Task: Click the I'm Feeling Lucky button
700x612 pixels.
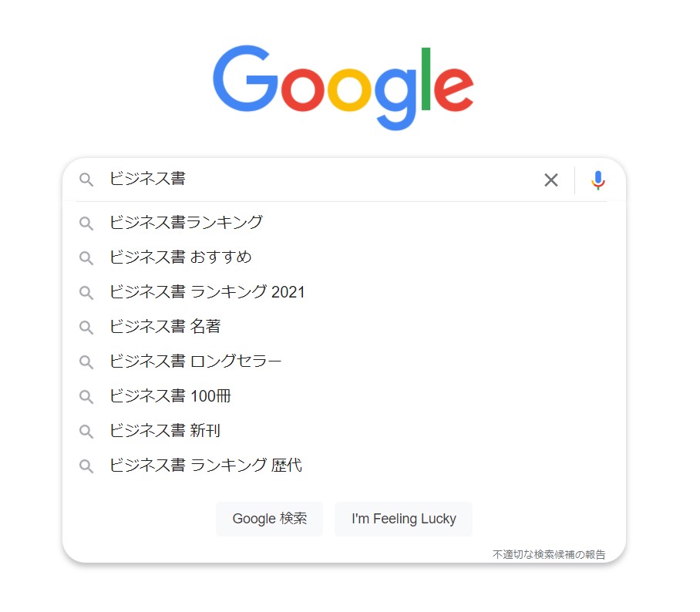Action: tap(403, 519)
